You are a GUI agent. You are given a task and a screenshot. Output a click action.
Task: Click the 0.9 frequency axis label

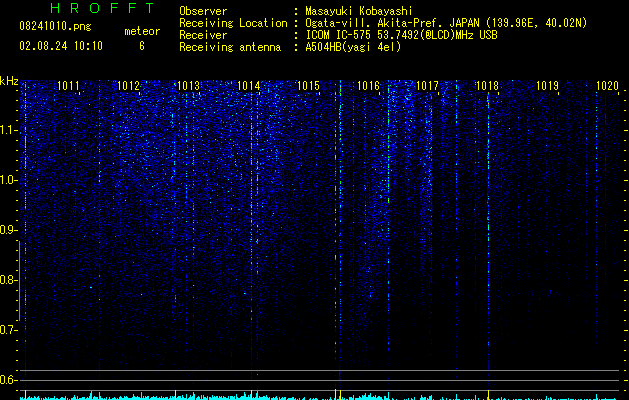click(8, 230)
